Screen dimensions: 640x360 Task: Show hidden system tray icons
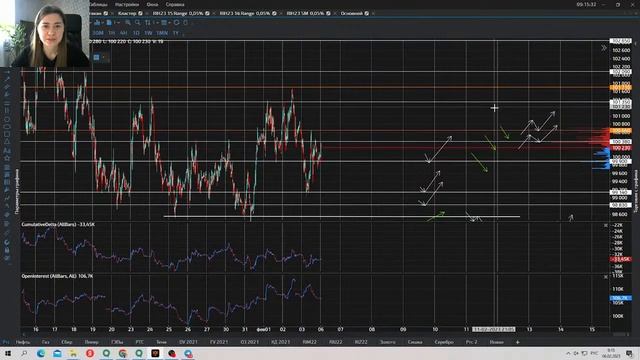tap(568, 353)
